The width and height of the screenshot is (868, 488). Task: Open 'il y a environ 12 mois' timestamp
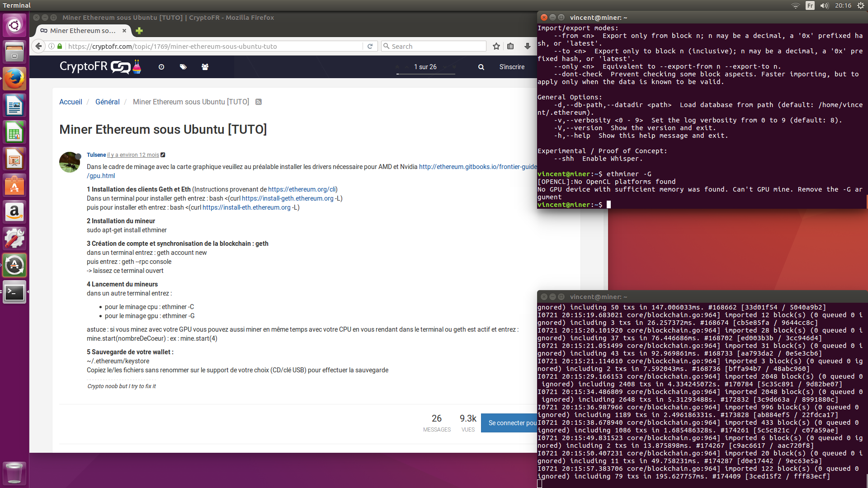pyautogui.click(x=133, y=155)
